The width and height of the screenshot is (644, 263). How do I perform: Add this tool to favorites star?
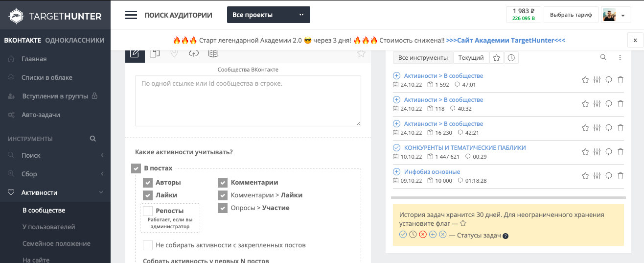click(x=361, y=53)
